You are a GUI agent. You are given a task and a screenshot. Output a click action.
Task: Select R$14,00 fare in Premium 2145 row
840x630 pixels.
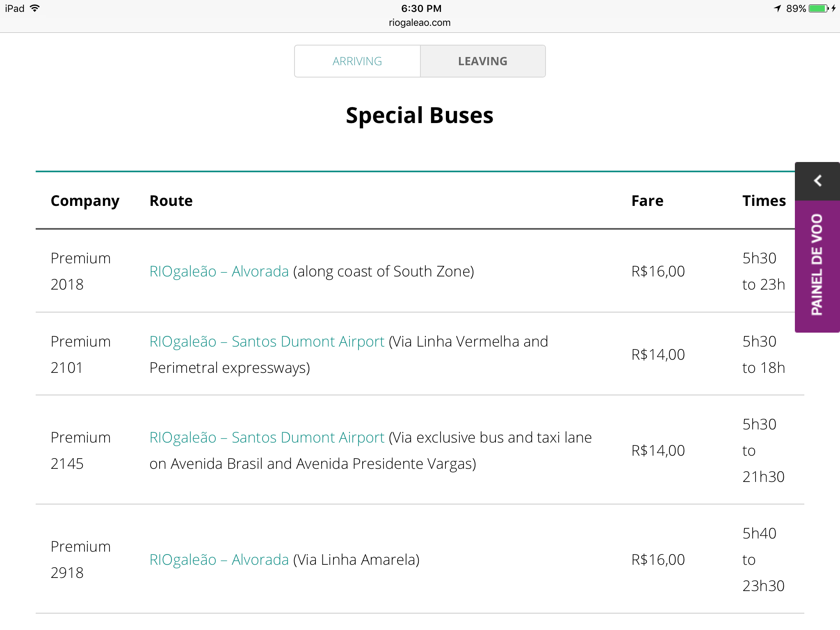[x=658, y=451]
